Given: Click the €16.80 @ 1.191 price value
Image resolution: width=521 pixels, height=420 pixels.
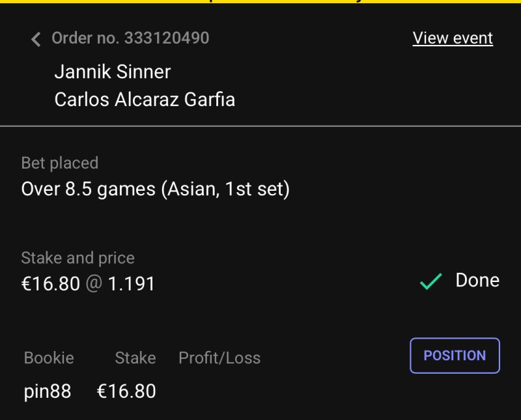Looking at the screenshot, I should (88, 284).
